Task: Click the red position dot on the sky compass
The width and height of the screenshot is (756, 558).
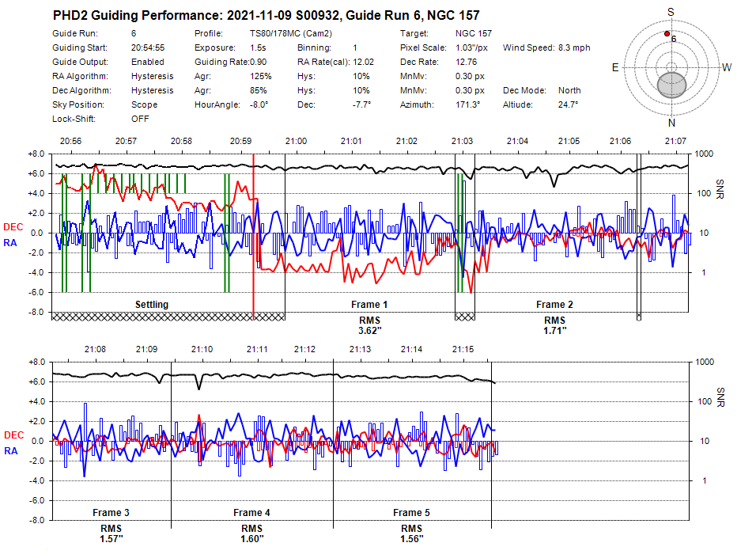Action: 667,34
